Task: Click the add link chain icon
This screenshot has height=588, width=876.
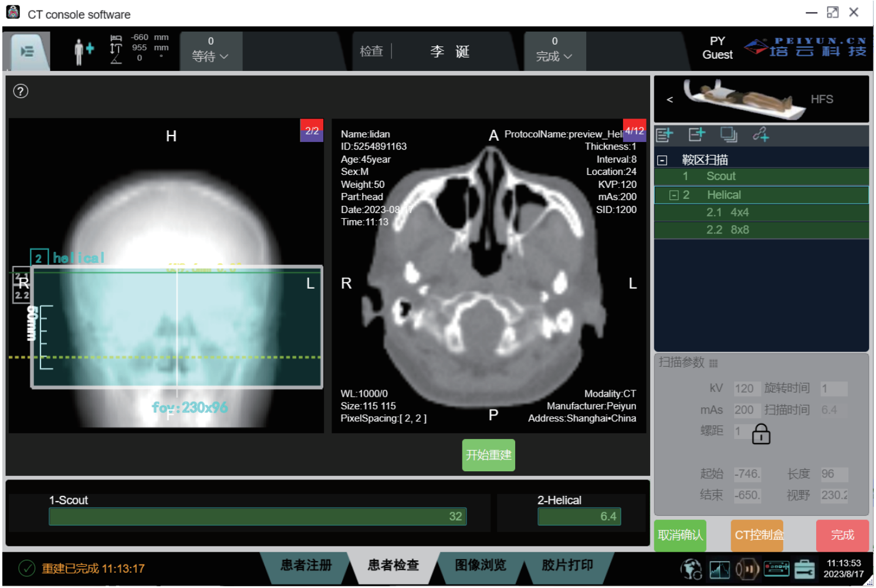Action: point(761,135)
